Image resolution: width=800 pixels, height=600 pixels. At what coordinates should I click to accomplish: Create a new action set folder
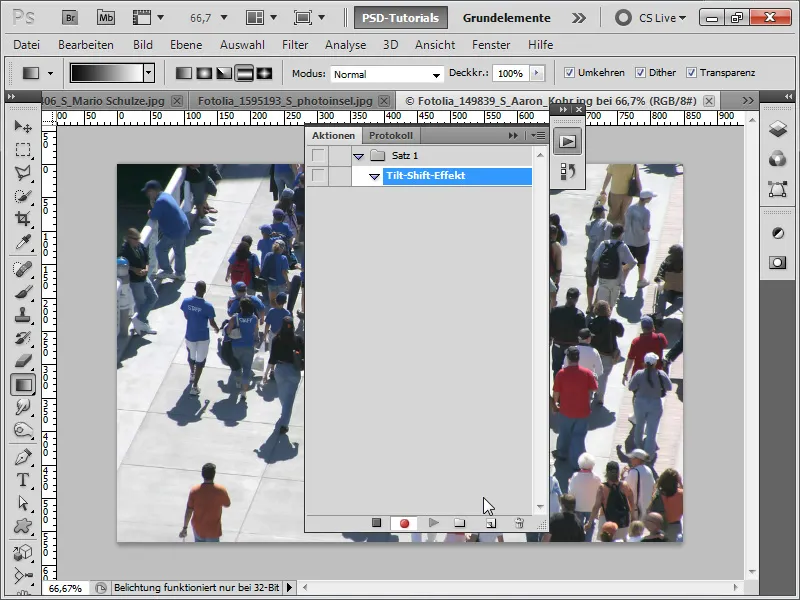click(460, 522)
